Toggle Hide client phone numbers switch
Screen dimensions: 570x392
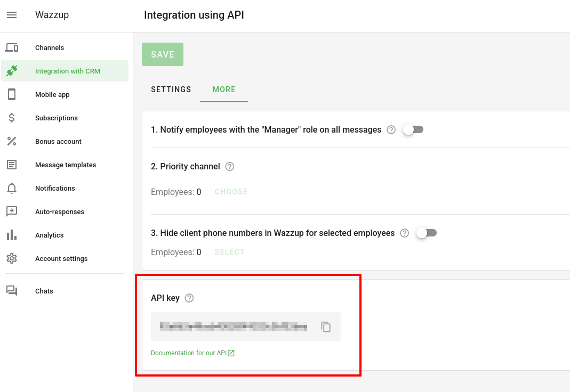tap(426, 233)
